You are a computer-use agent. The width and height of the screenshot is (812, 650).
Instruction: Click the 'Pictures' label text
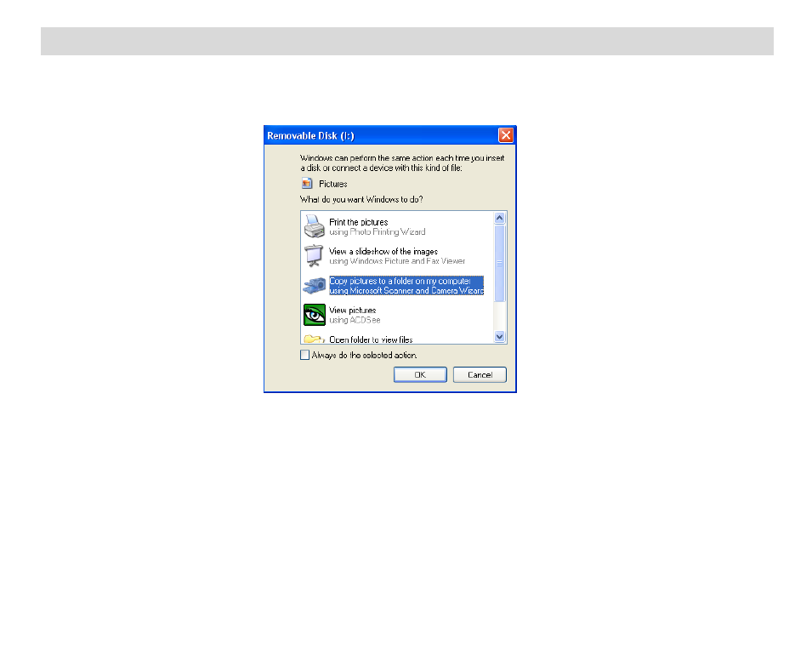tap(333, 184)
